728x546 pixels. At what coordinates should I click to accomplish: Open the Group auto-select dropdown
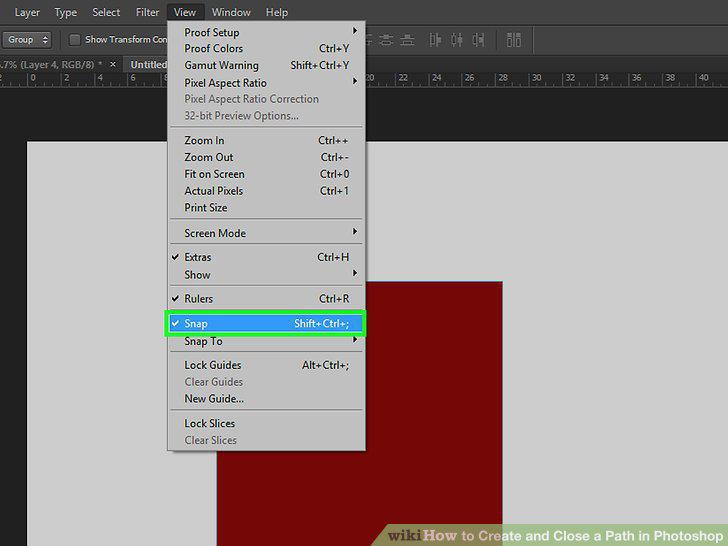(x=27, y=39)
